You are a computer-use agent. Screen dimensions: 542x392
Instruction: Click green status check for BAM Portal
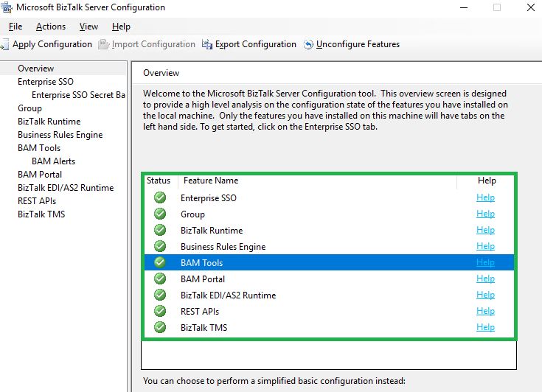(160, 279)
